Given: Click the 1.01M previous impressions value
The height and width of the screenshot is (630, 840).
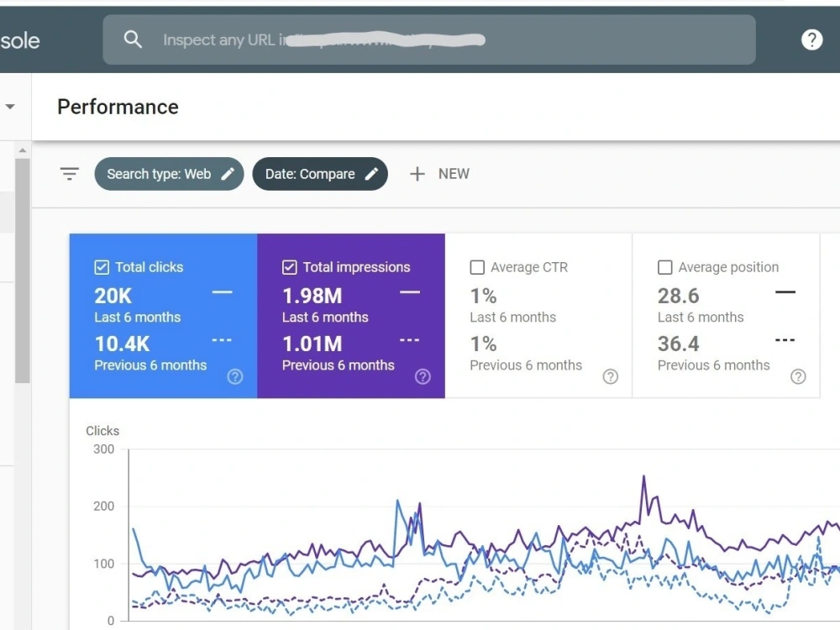Looking at the screenshot, I should click(312, 344).
